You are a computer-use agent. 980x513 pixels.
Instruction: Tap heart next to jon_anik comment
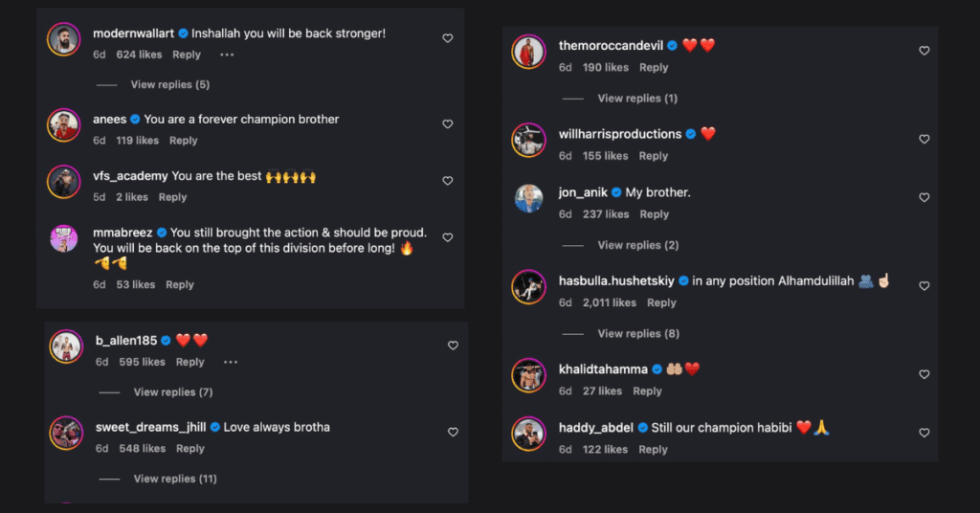click(x=924, y=198)
